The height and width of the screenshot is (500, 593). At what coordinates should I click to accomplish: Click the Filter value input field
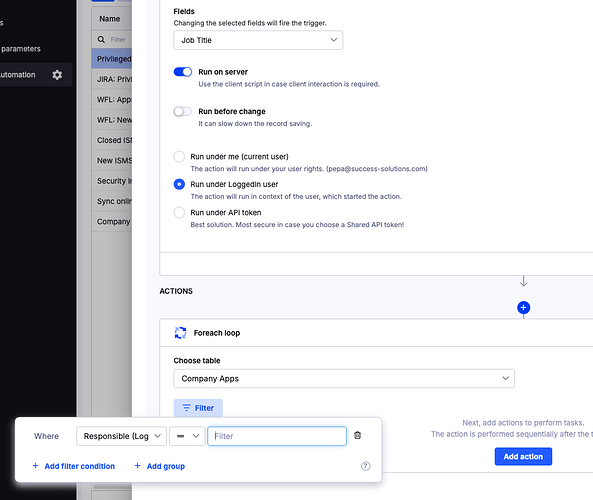click(x=277, y=436)
